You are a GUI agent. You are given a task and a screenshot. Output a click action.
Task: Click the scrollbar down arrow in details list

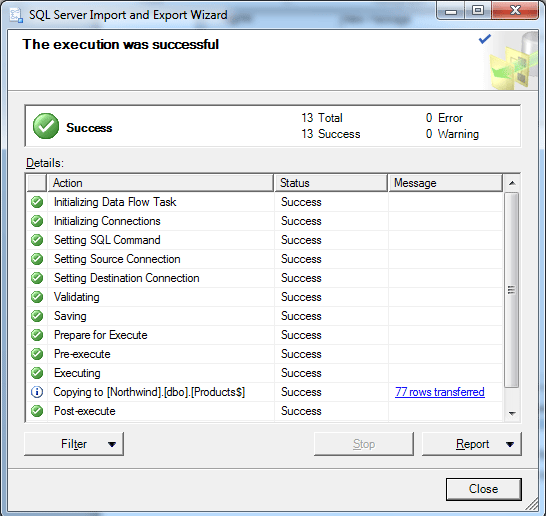pos(512,414)
